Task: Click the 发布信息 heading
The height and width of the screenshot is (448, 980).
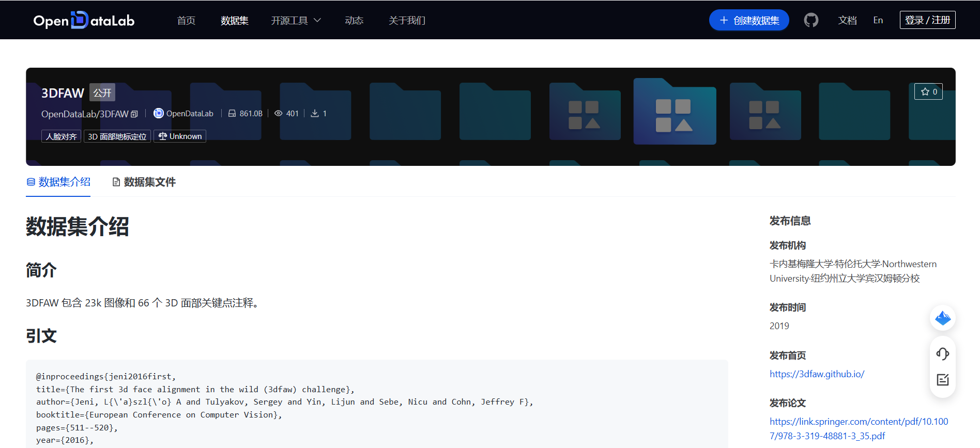Action: 790,221
